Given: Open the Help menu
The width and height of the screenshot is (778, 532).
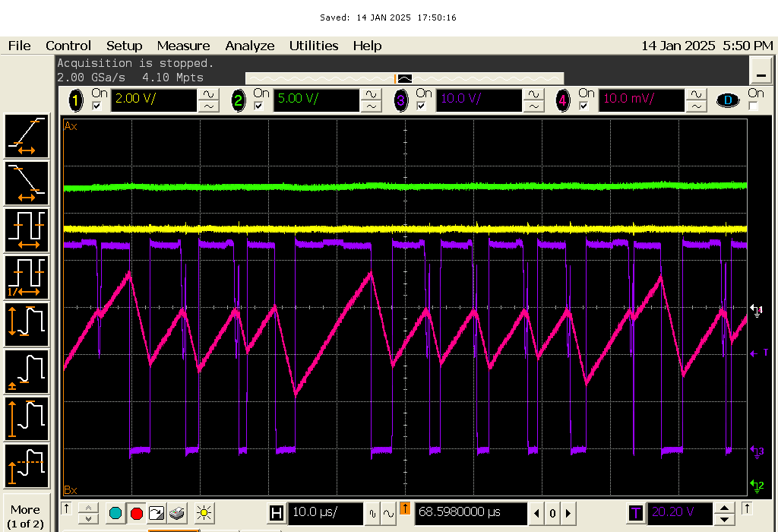Looking at the screenshot, I should pyautogui.click(x=367, y=46).
